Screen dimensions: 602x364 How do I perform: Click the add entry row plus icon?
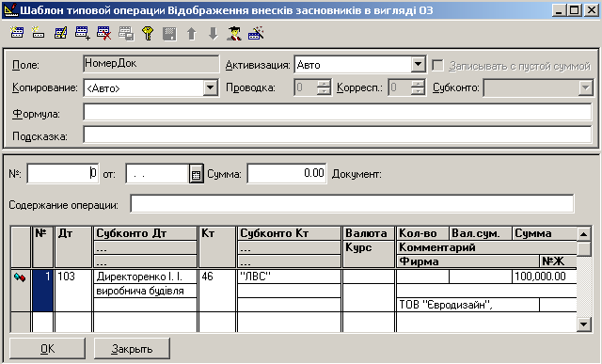tap(82, 33)
